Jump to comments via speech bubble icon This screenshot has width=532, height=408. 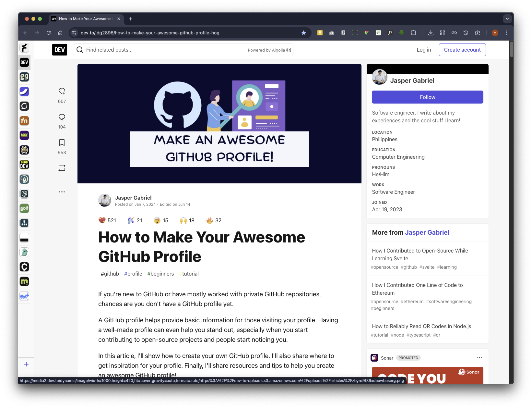pyautogui.click(x=62, y=117)
